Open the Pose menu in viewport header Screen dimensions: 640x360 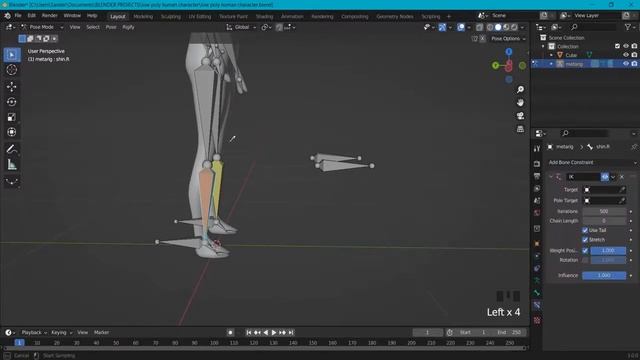point(111,27)
